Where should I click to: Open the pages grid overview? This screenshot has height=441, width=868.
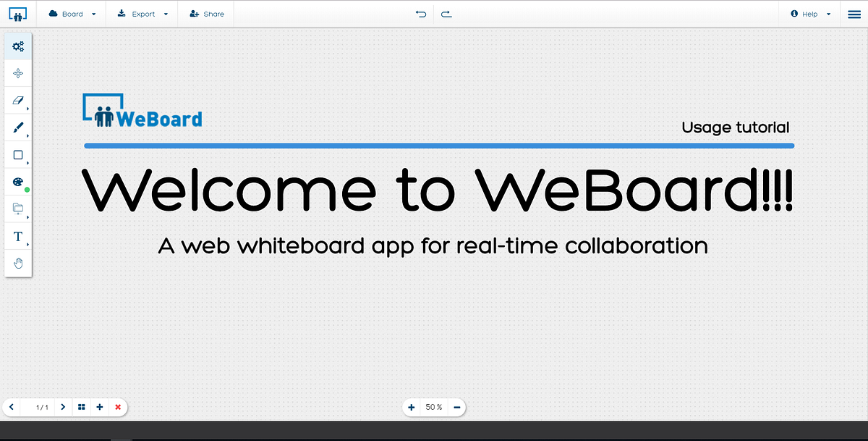[82, 407]
